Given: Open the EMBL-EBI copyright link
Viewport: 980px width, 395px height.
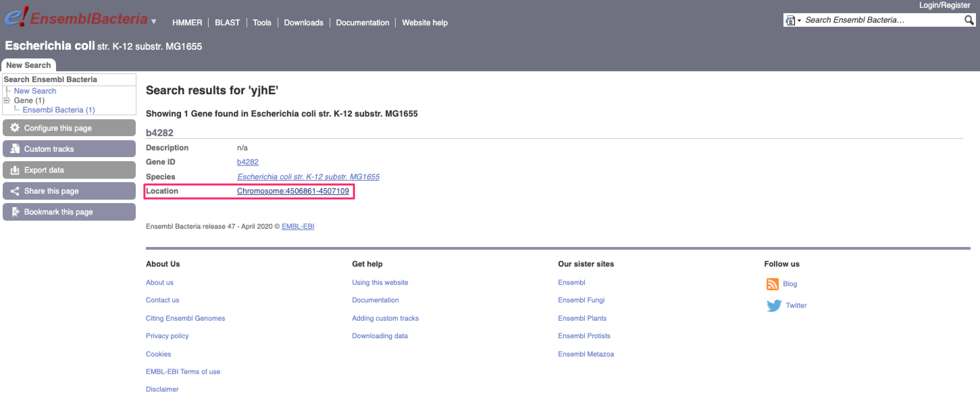Looking at the screenshot, I should 298,226.
